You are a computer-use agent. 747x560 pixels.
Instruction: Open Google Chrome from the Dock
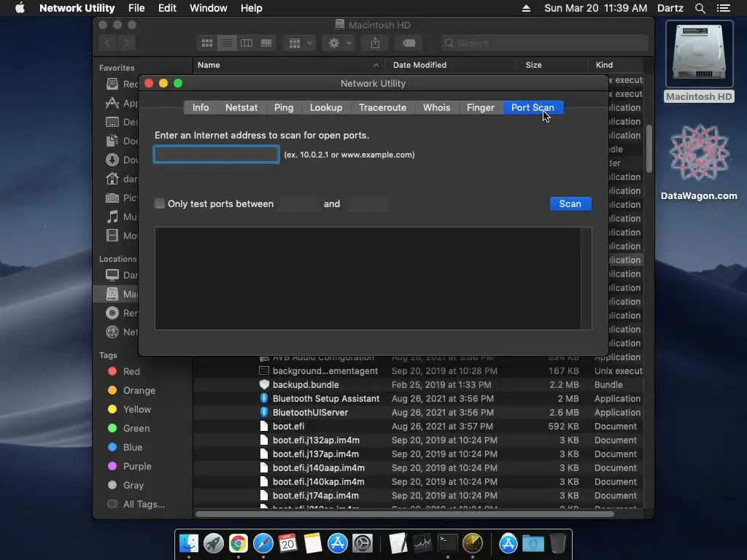(x=239, y=543)
